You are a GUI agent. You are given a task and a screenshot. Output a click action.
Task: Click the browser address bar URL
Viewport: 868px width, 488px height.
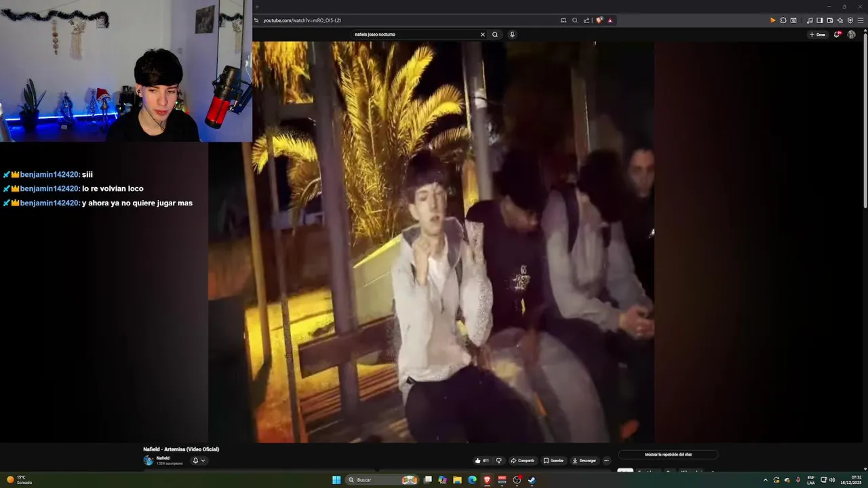(302, 20)
